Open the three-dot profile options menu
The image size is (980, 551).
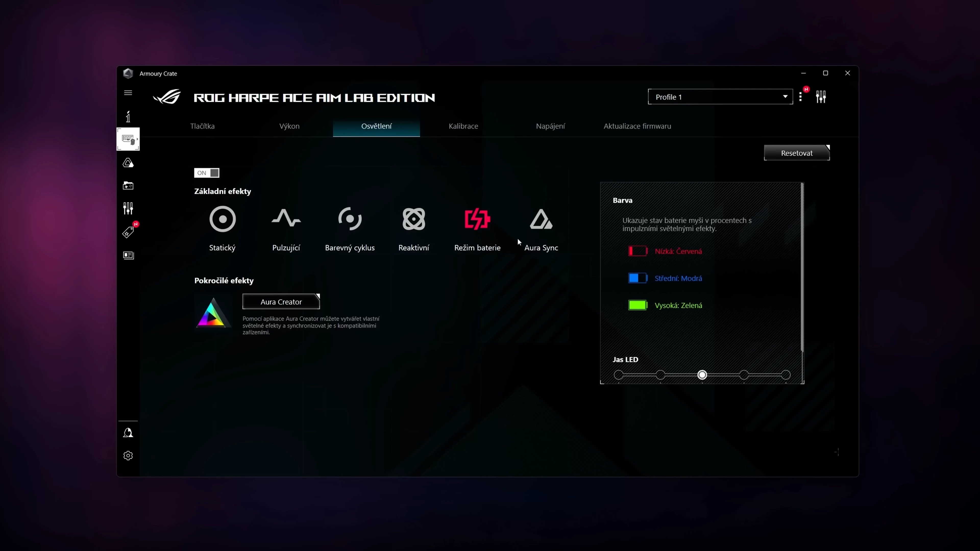pyautogui.click(x=800, y=97)
